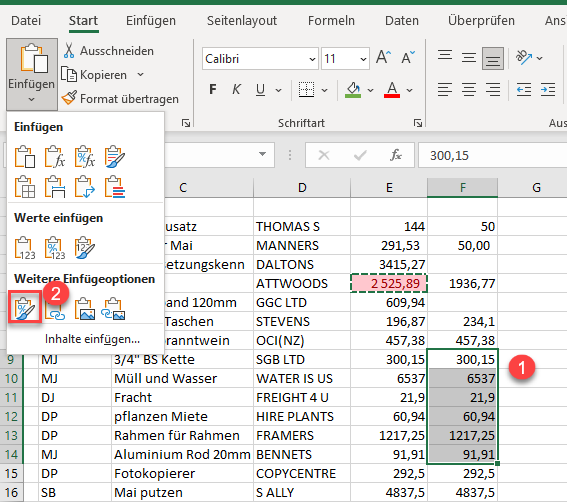Screen dimensions: 567x502
Task: Choose the paste values 123 icon
Action: click(25, 248)
